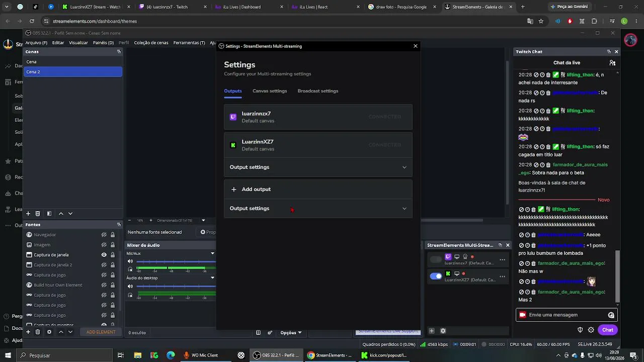Click the Add output button
Screen dimensions: 644x362
(318, 190)
